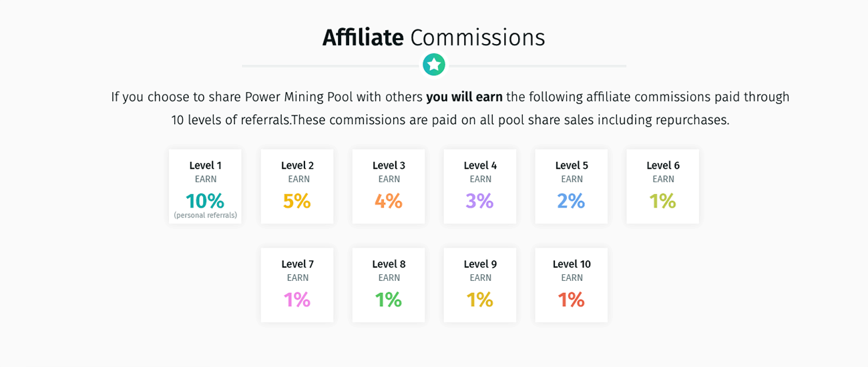The width and height of the screenshot is (868, 367).
Task: Select the Level 1 commission card
Action: tap(206, 186)
